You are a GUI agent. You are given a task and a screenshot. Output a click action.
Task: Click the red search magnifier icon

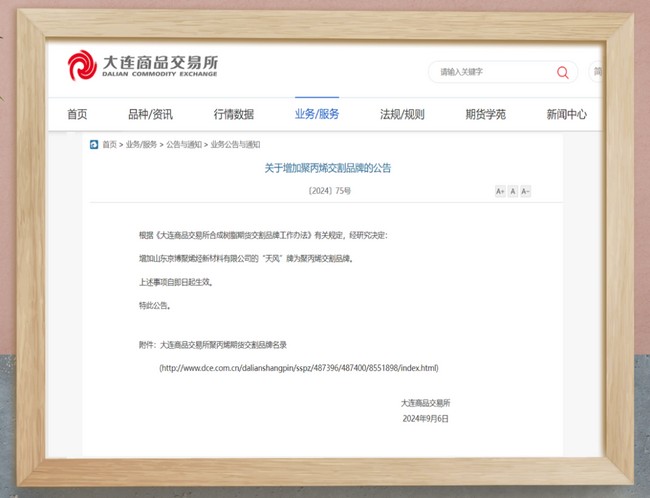point(563,72)
